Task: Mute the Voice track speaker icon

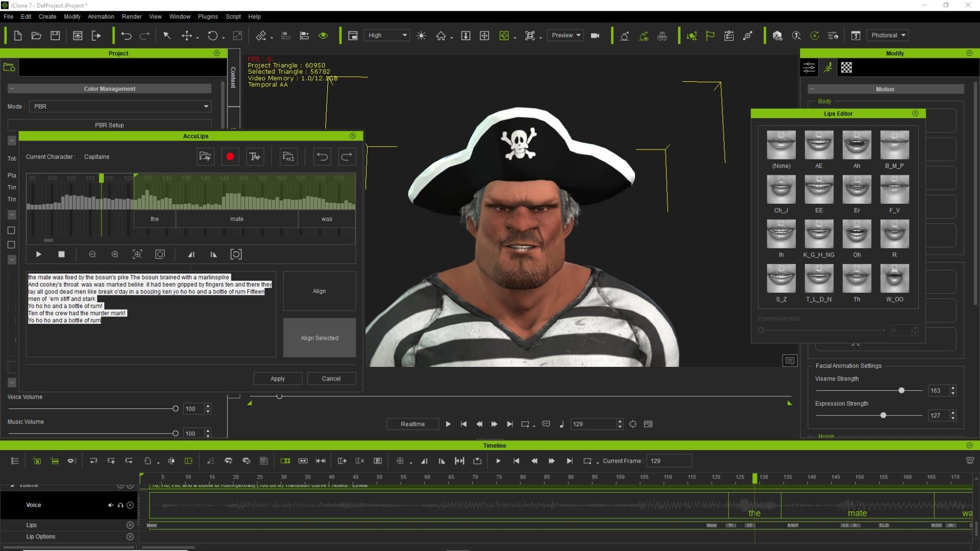Action: click(111, 505)
